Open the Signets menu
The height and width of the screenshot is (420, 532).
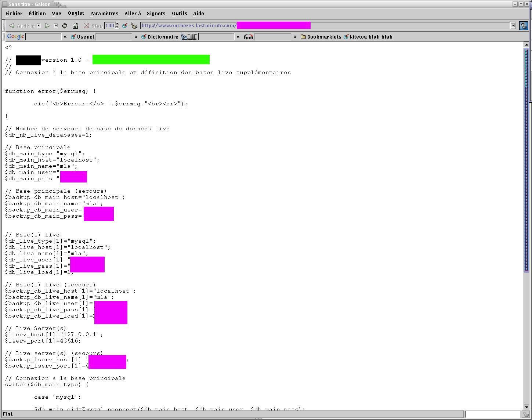click(156, 13)
